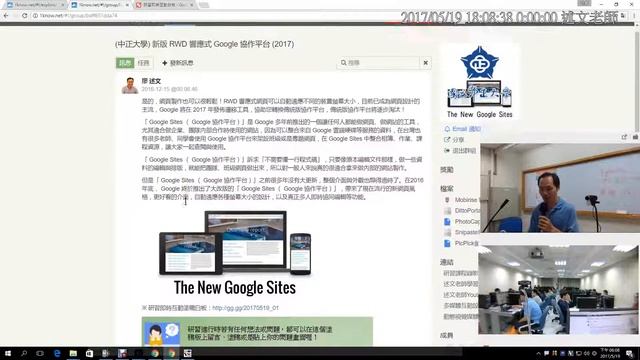Screen dimensions: 640x360
Task: Click the site info icon in address bar
Action: (36, 16)
